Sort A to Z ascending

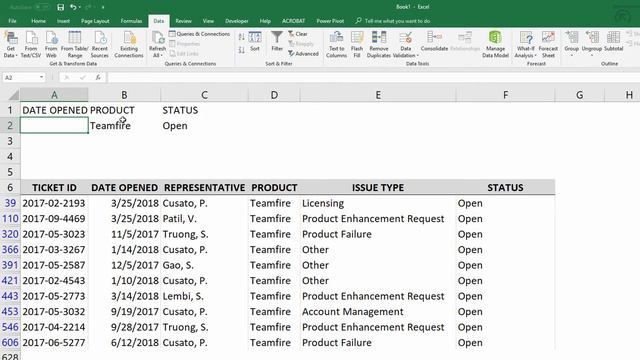(242, 37)
